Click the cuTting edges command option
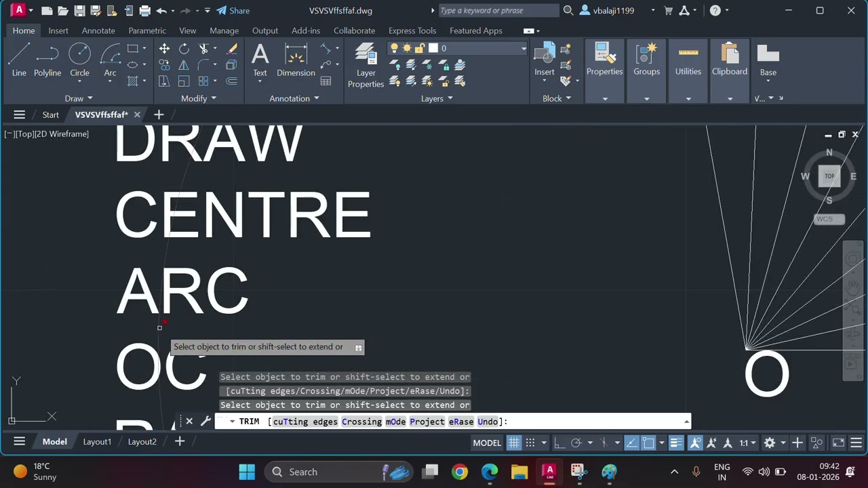 [x=305, y=422]
